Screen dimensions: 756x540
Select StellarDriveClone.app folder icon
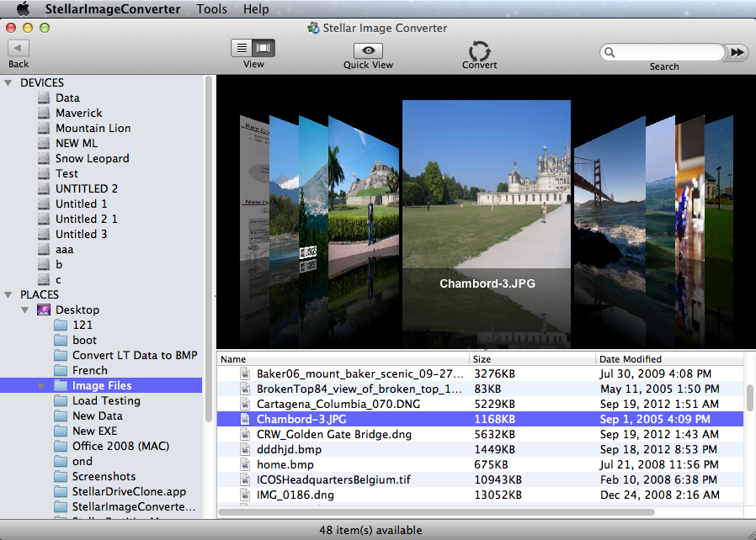click(61, 492)
